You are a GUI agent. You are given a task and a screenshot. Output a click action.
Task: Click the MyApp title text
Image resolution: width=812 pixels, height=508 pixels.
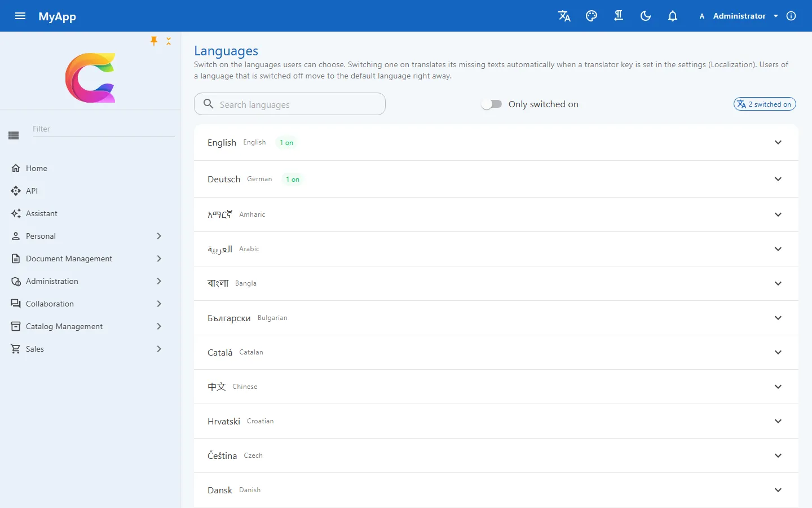[x=57, y=16]
